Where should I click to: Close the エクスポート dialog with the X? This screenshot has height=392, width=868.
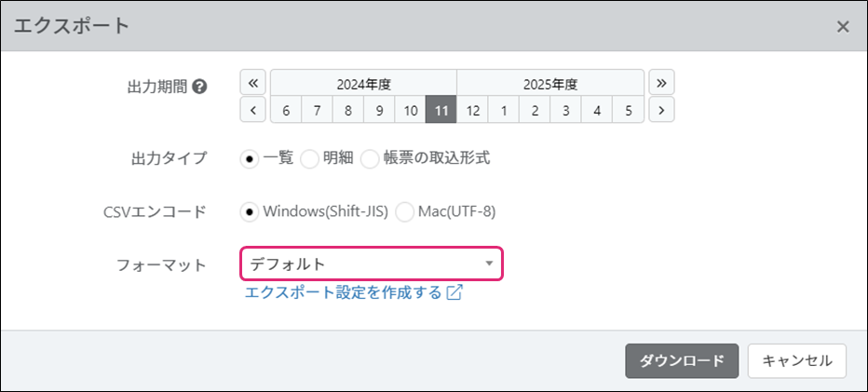(x=843, y=26)
